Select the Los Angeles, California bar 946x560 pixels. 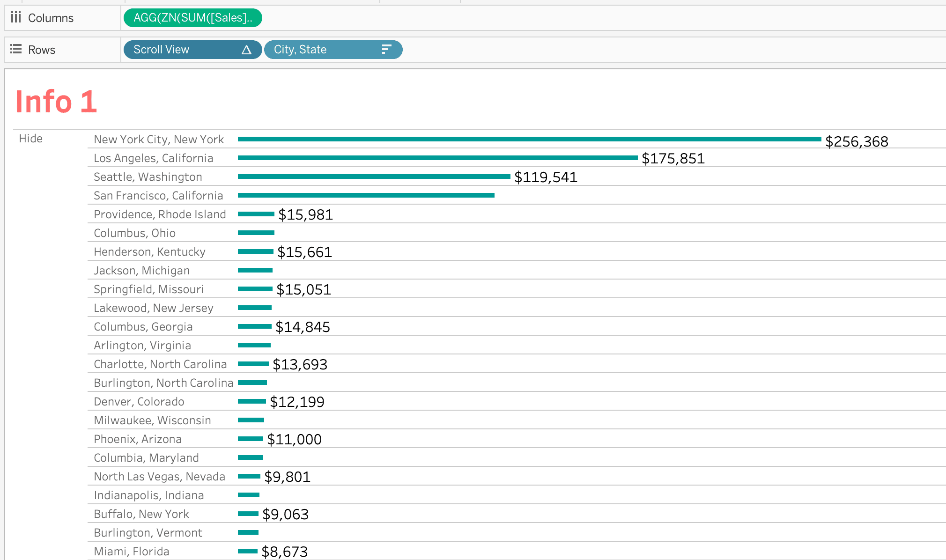(x=436, y=158)
